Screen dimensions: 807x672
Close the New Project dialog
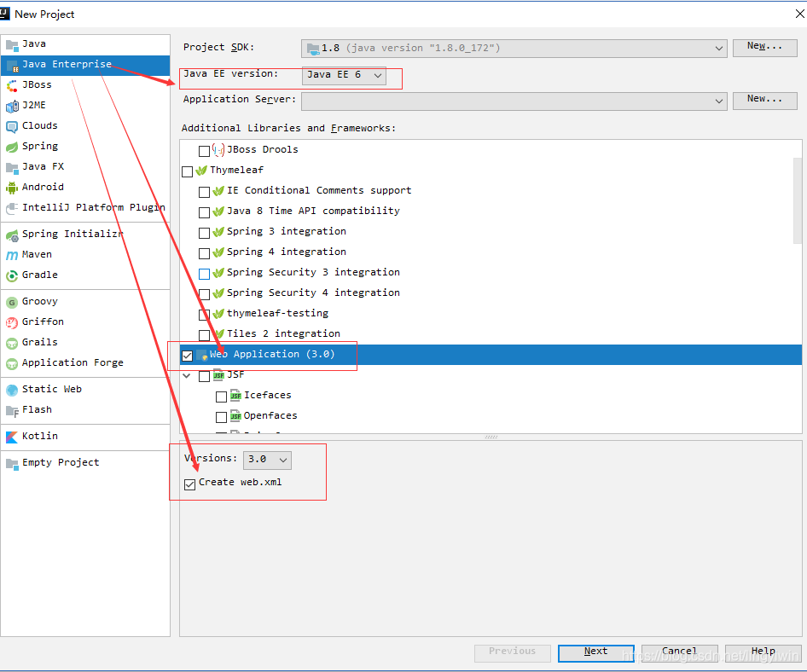(x=799, y=14)
